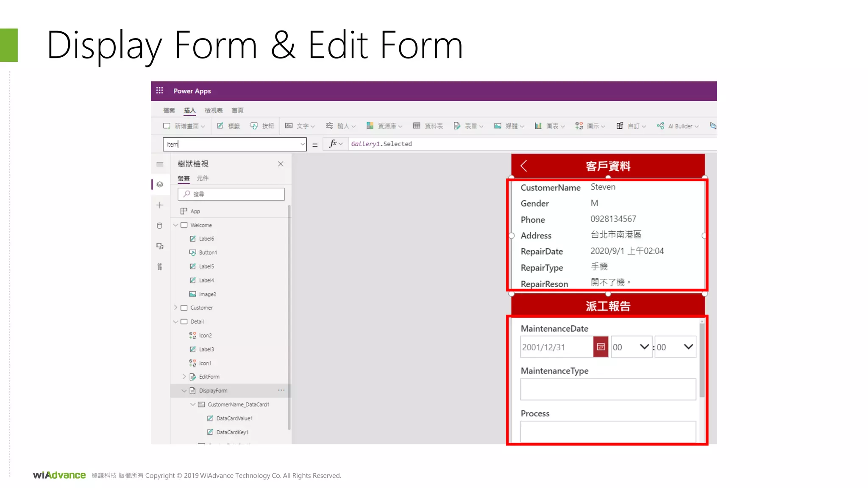
Task: Collapse the CustomerName_DataCard1 node
Action: point(193,405)
